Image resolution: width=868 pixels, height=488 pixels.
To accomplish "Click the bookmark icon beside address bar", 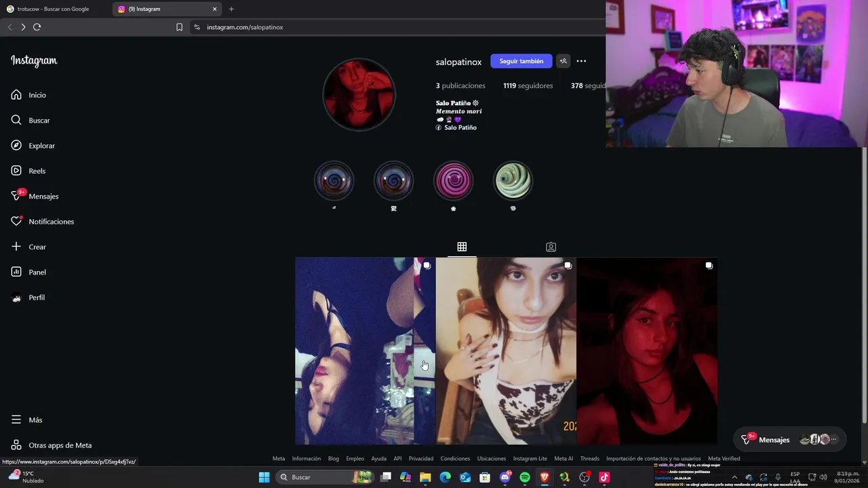I will point(179,27).
